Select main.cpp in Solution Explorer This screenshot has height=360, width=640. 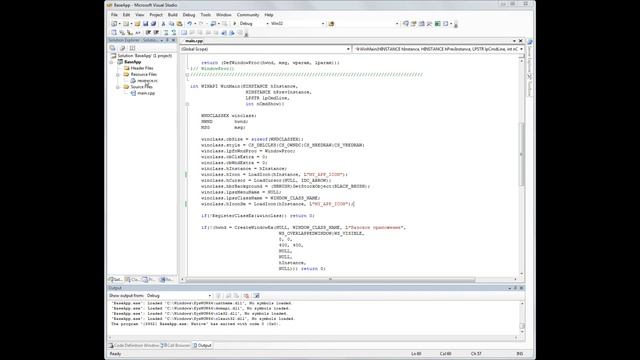pos(146,93)
